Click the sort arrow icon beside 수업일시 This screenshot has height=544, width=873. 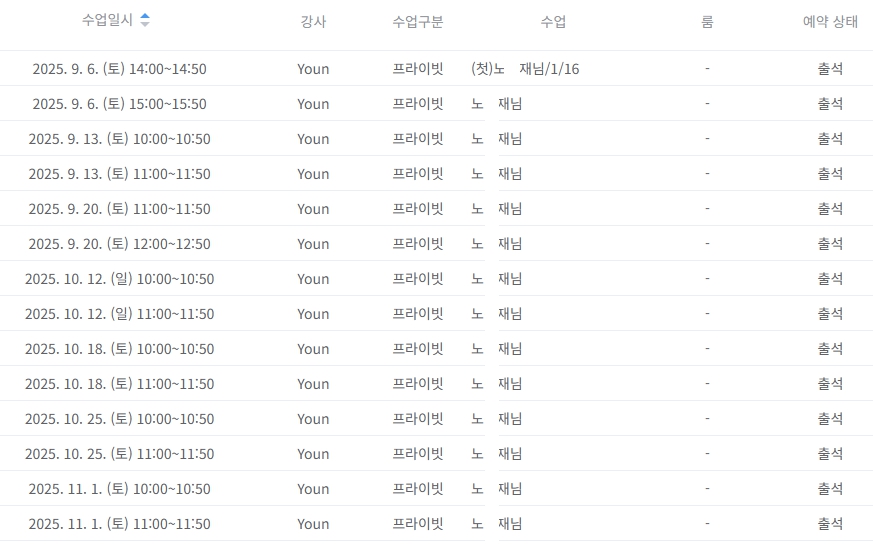146,20
